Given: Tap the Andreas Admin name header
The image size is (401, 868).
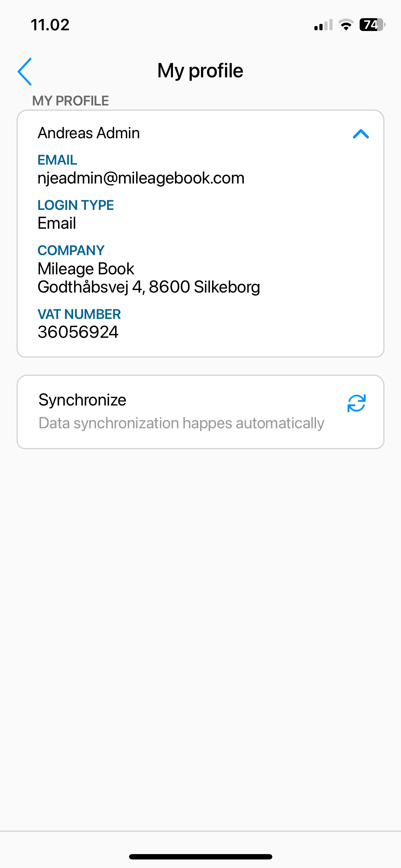Looking at the screenshot, I should (89, 133).
